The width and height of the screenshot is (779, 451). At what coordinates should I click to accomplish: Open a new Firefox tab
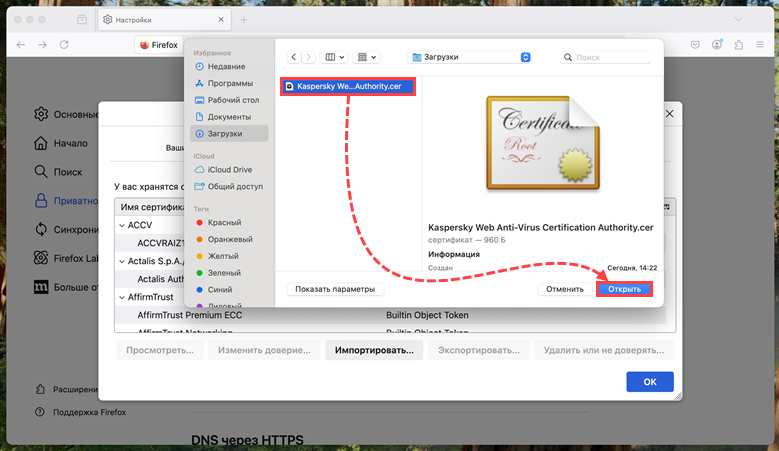click(243, 20)
